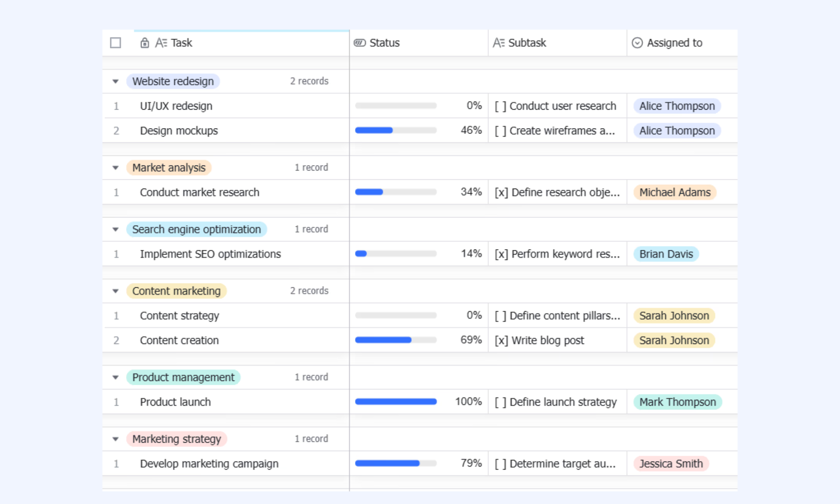Collapse the Market analysis group
Viewport: 840px width, 504px height.
(x=115, y=168)
